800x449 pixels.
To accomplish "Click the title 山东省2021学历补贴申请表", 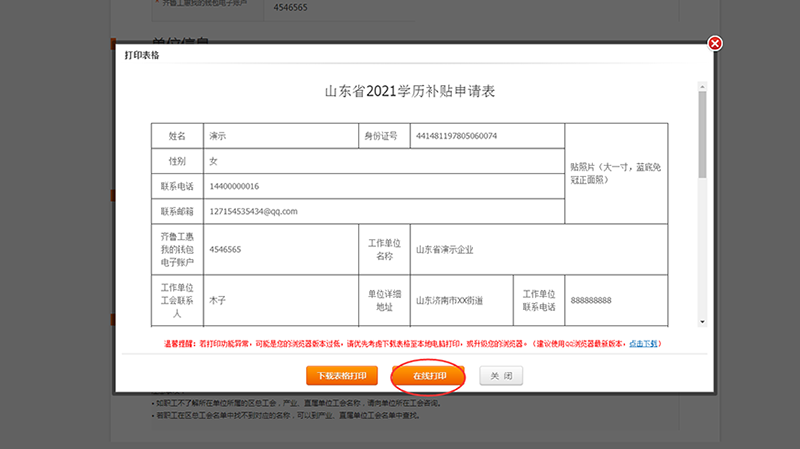I will click(410, 91).
